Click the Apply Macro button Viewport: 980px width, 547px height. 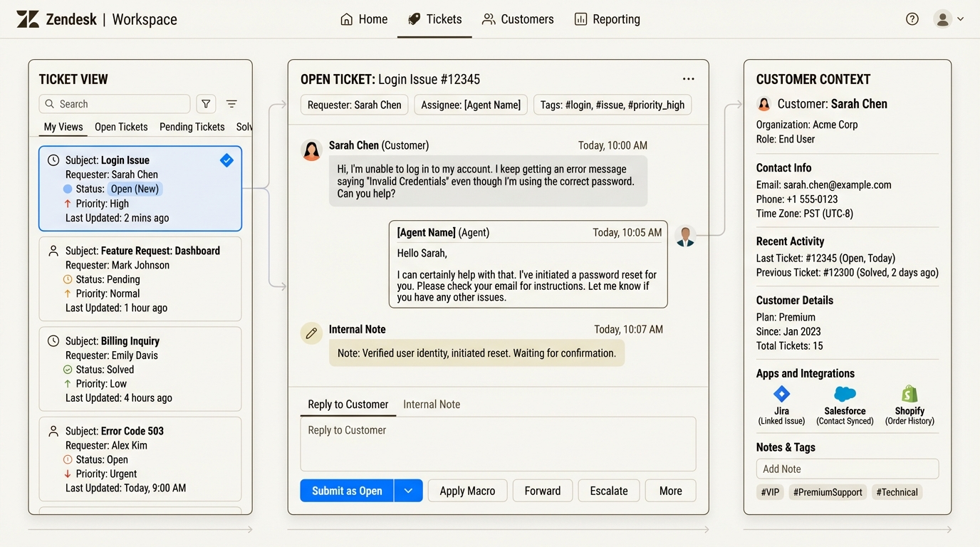coord(467,491)
